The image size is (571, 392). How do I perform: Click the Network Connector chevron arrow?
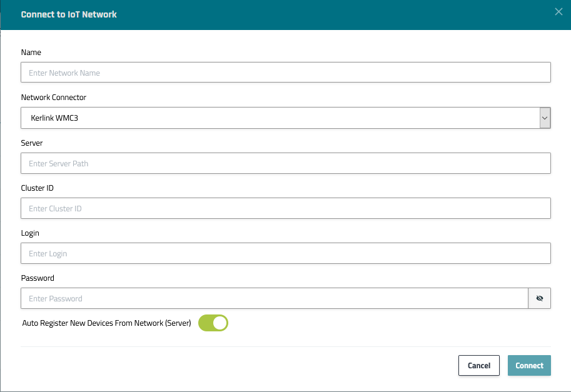pyautogui.click(x=545, y=118)
